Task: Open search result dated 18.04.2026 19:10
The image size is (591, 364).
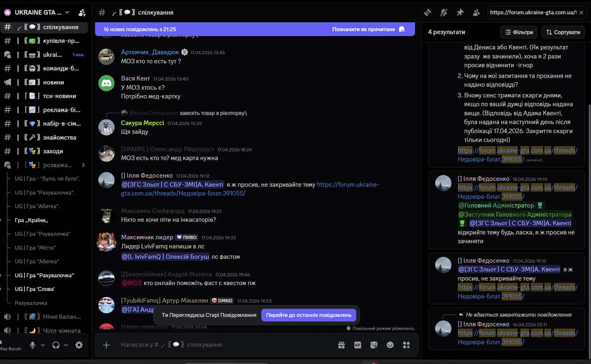Action: [x=506, y=210]
